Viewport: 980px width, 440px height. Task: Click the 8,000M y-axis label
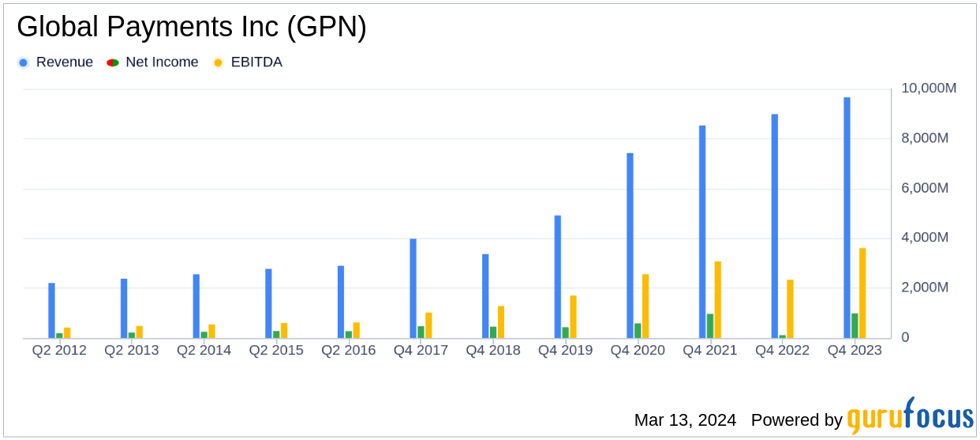tap(925, 138)
